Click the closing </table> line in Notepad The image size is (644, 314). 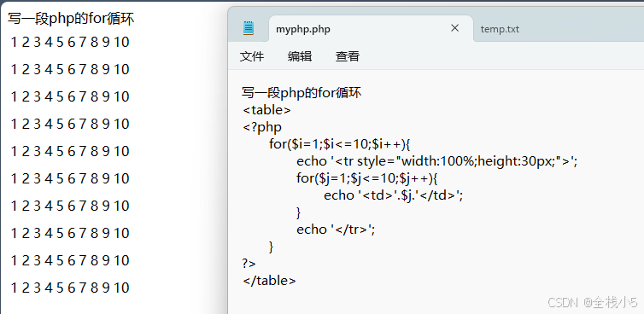[269, 281]
